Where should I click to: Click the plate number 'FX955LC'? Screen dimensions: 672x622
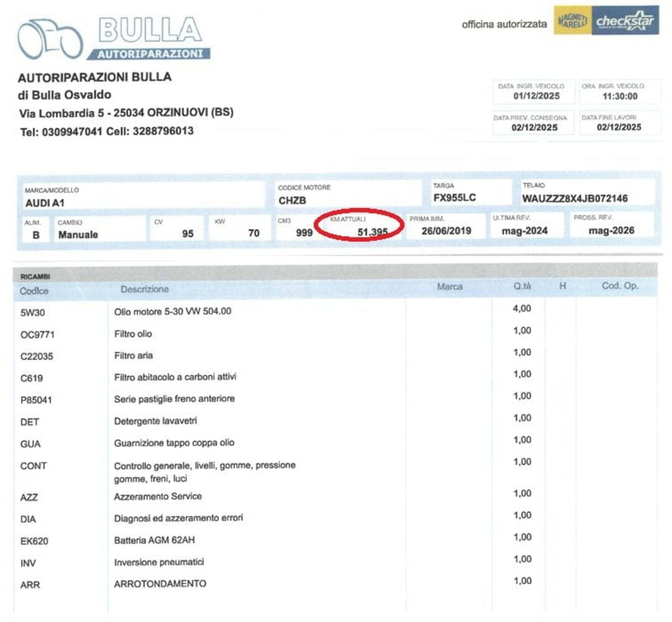[x=455, y=198]
